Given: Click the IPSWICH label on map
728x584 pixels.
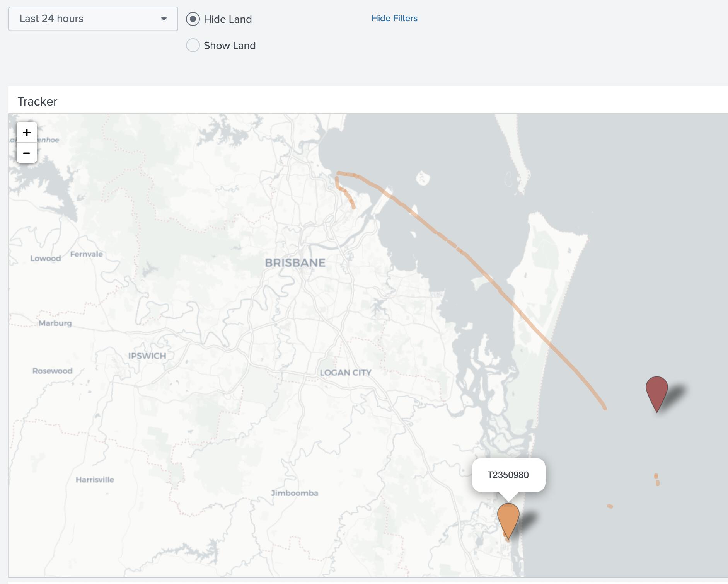Looking at the screenshot, I should click(x=147, y=356).
